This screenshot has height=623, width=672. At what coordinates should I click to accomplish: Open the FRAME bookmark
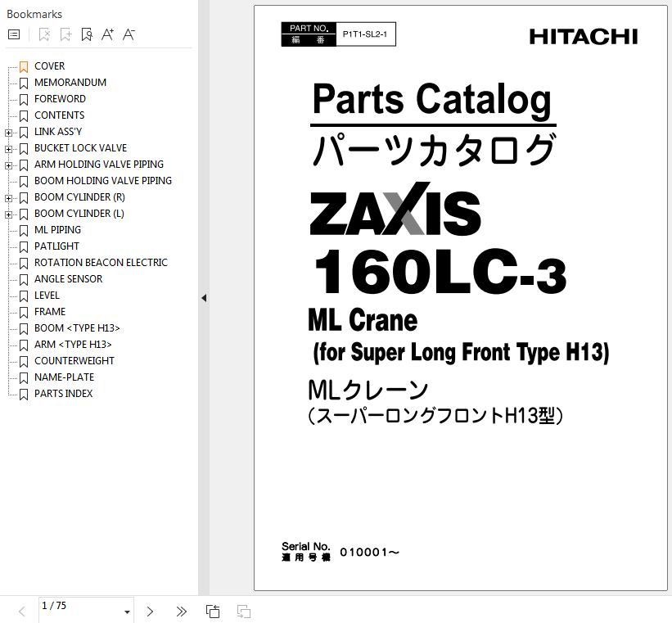(50, 312)
